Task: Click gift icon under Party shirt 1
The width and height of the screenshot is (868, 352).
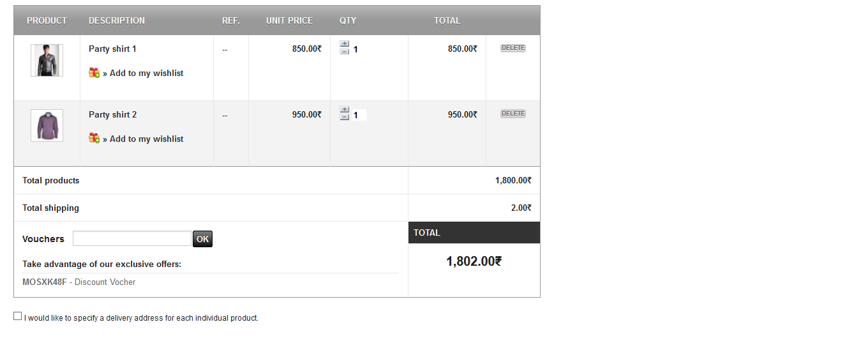Action: click(x=94, y=73)
